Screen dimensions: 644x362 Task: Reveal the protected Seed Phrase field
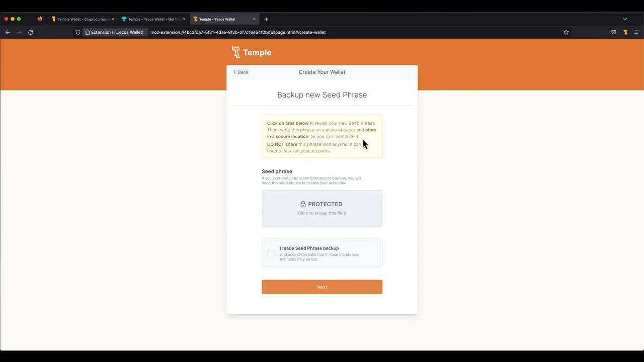tap(322, 209)
